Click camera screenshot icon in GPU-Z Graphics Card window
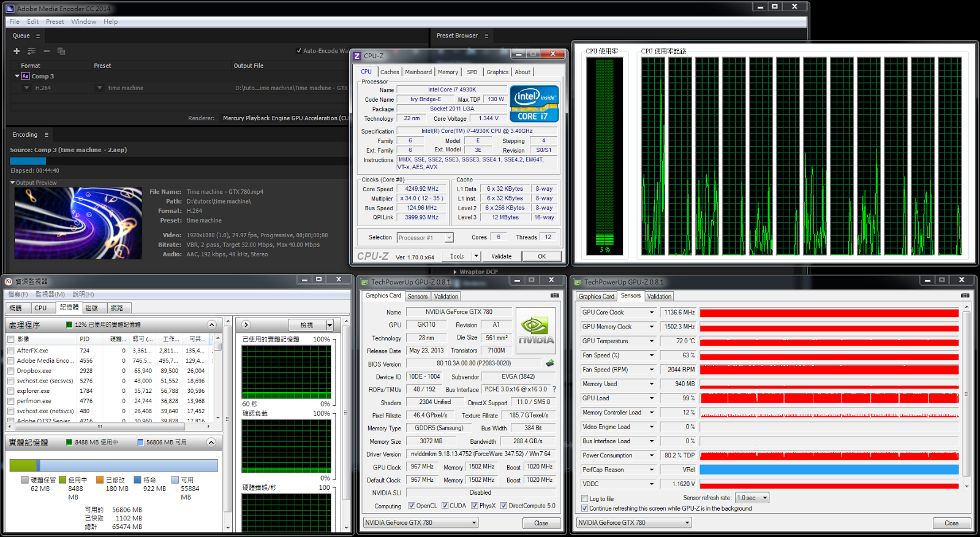 point(554,295)
